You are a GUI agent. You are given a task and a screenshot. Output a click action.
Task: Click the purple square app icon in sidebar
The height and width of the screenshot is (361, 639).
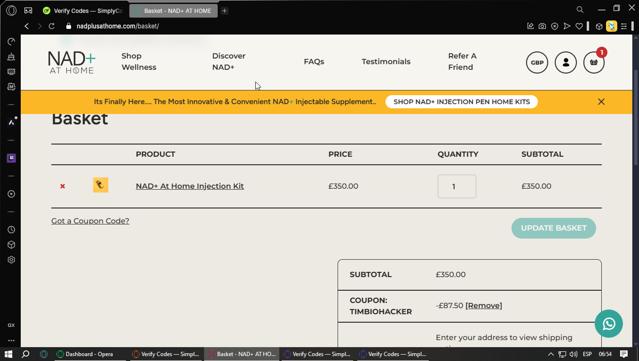click(11, 158)
